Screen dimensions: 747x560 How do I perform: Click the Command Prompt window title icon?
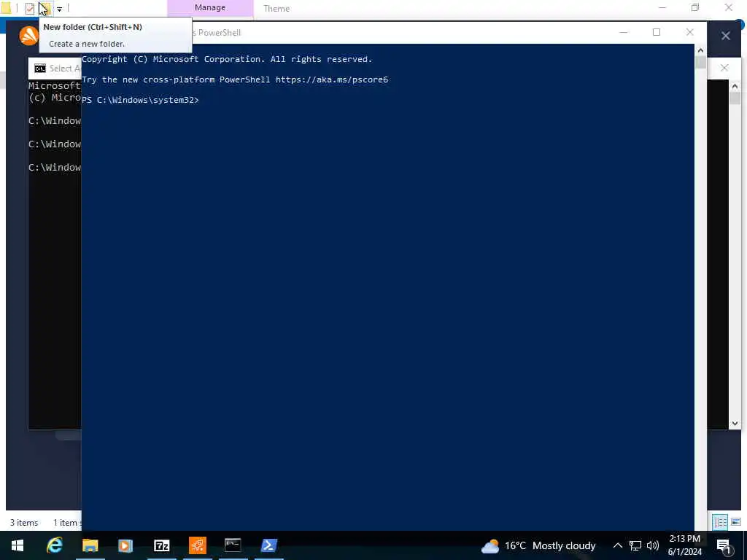40,69
